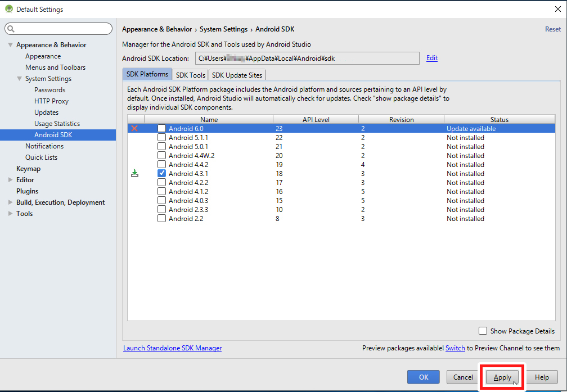Screen dimensions: 567x392
Task: Click the red X uninstall icon for Android 6.0
Action: click(134, 128)
